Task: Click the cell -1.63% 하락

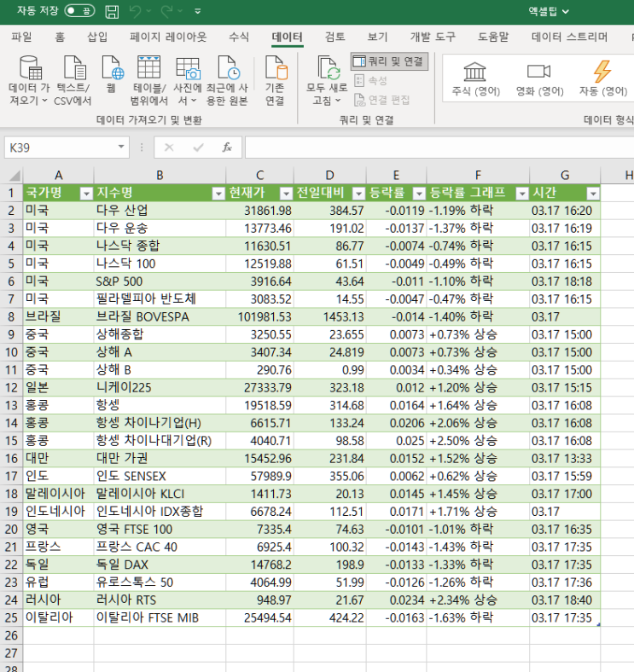Action: [x=478, y=617]
